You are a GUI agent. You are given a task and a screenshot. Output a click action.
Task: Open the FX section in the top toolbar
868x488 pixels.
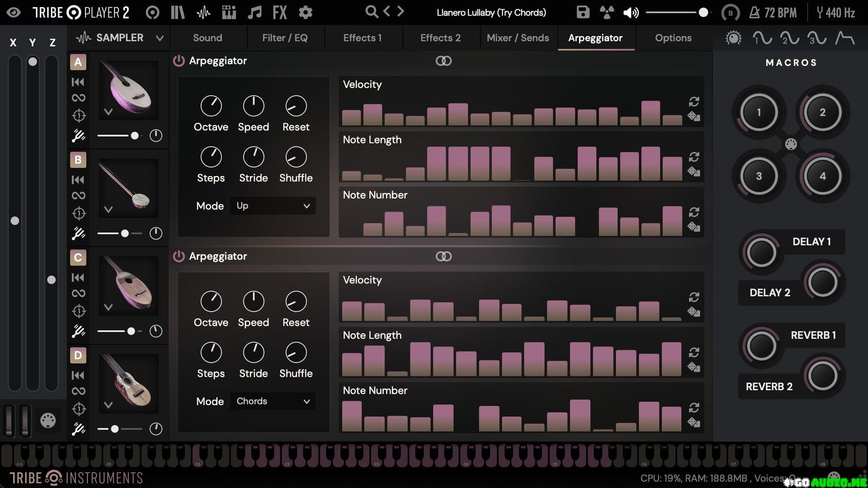[x=280, y=13]
